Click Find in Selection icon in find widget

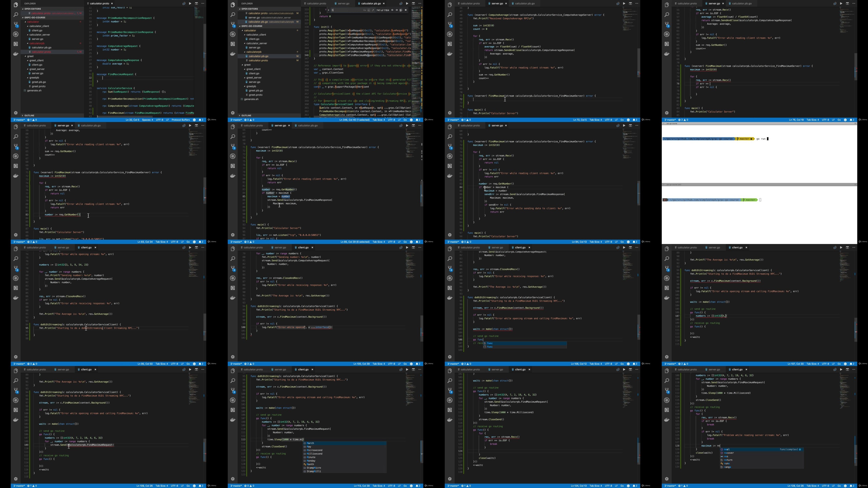tap(401, 10)
